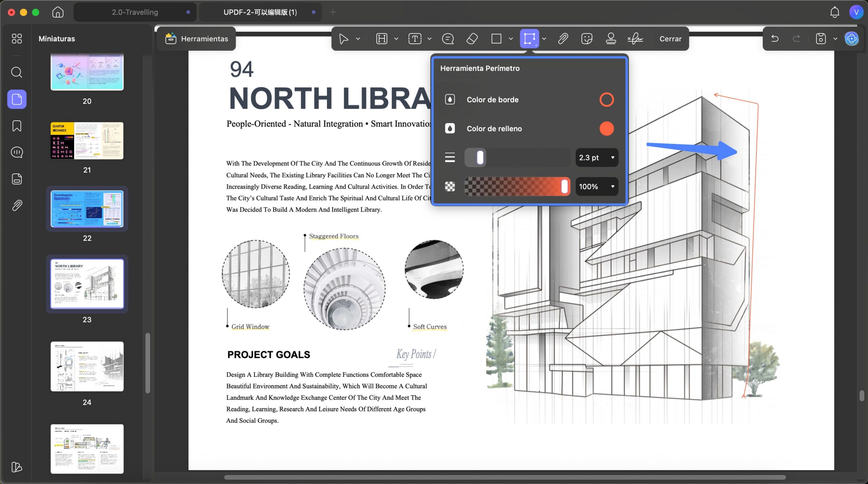Expand the measure tool options arrow
The width and height of the screenshot is (868, 484).
pyautogui.click(x=544, y=39)
